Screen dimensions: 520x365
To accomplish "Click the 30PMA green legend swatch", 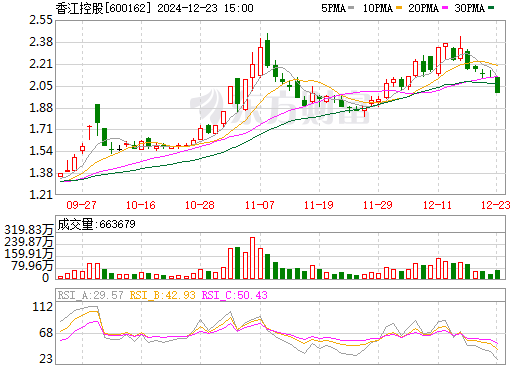I will 491,8.
